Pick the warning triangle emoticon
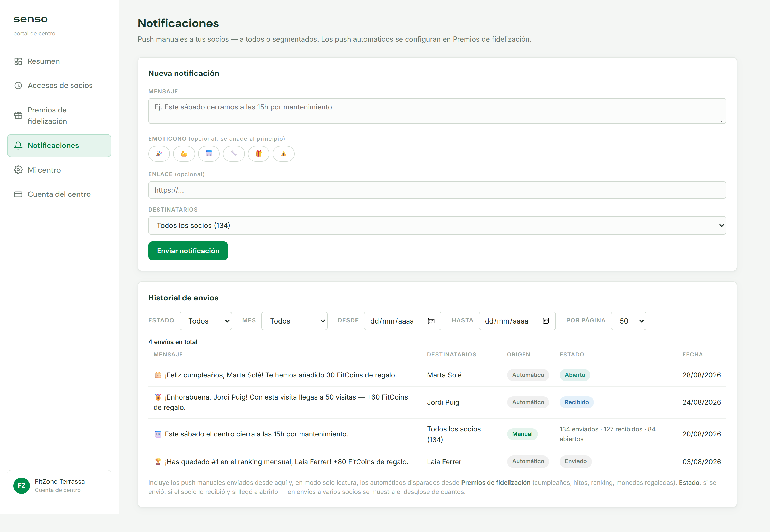The height and width of the screenshot is (532, 770). coord(284,154)
